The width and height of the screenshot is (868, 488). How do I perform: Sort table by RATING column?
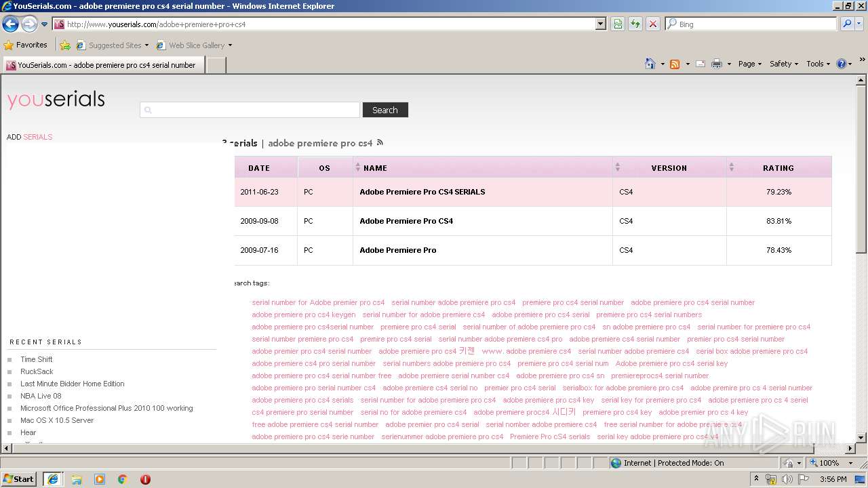point(778,168)
